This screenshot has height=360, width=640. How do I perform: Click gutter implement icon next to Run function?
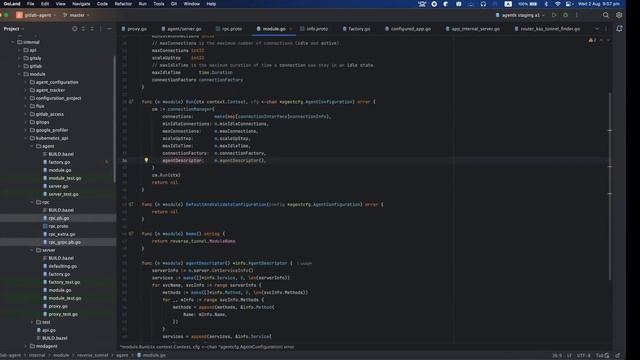tap(131, 102)
